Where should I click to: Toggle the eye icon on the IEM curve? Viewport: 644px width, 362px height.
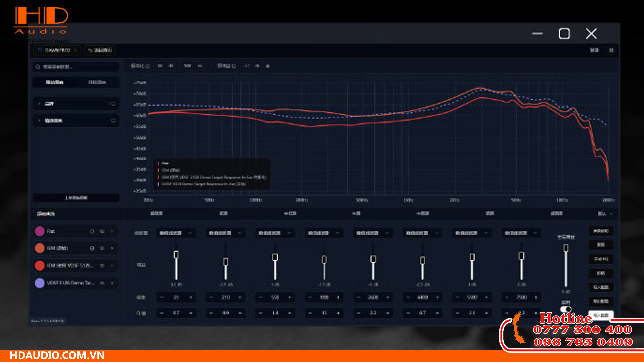click(102, 248)
